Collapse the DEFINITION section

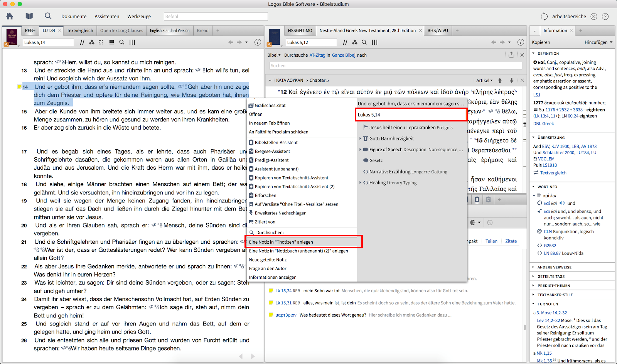[x=533, y=54]
